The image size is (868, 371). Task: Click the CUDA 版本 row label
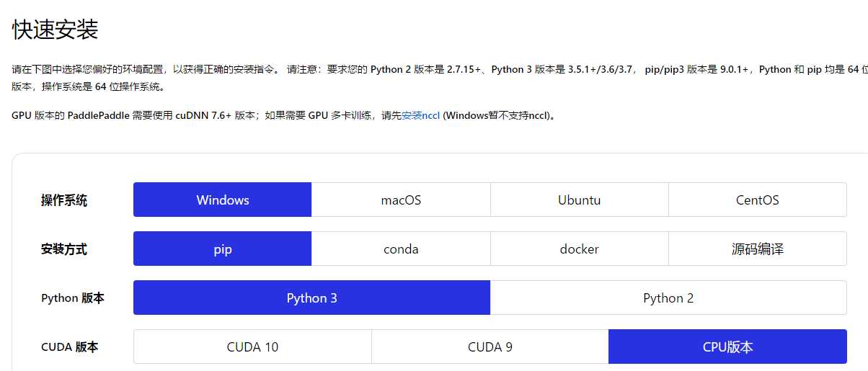[70, 347]
